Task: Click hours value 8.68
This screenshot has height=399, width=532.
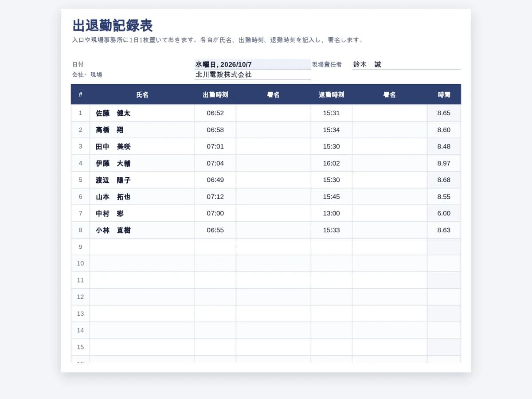Action: click(444, 180)
